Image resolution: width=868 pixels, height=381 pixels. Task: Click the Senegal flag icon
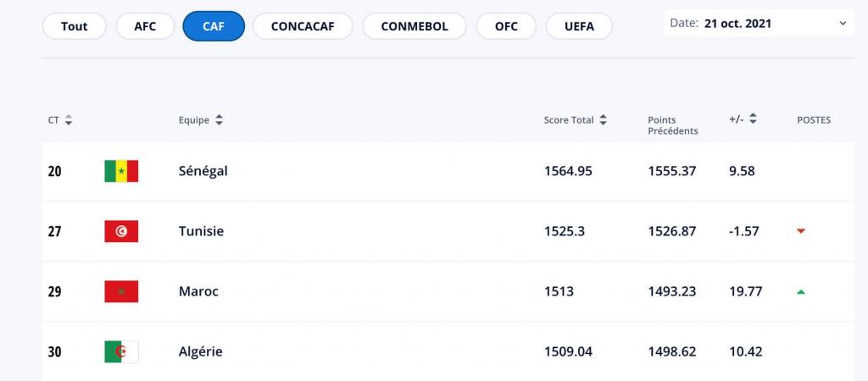pyautogui.click(x=121, y=171)
